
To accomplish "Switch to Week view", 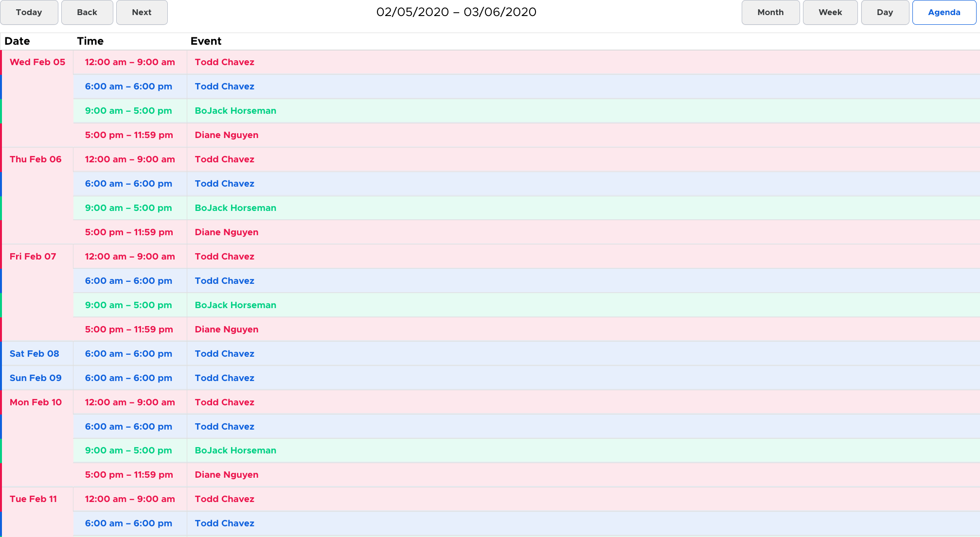I will (x=830, y=12).
